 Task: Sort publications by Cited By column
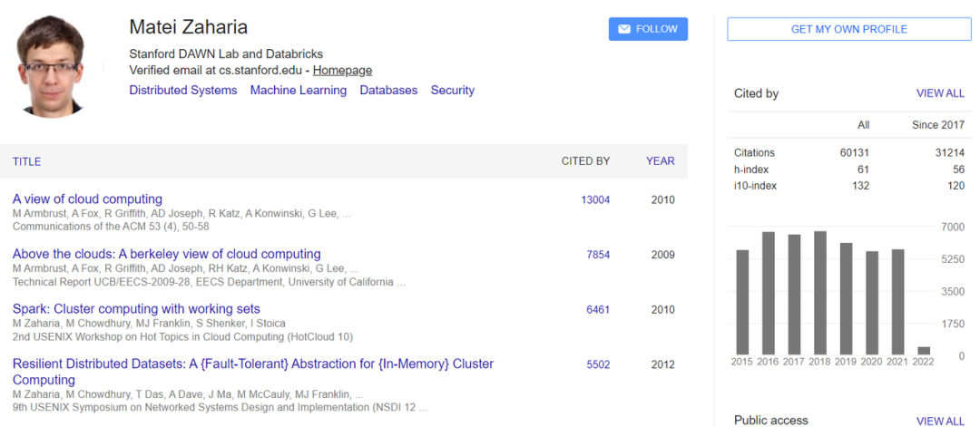[x=585, y=161]
